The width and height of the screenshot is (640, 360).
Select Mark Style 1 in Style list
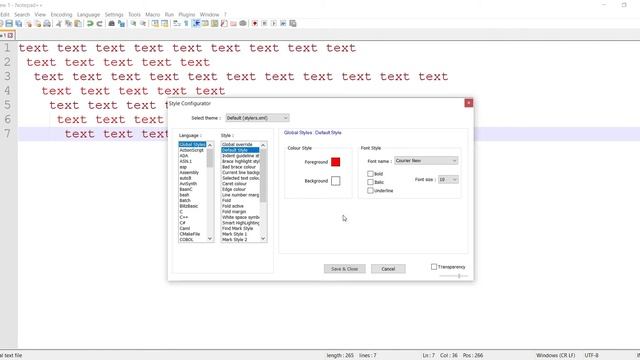pos(234,234)
